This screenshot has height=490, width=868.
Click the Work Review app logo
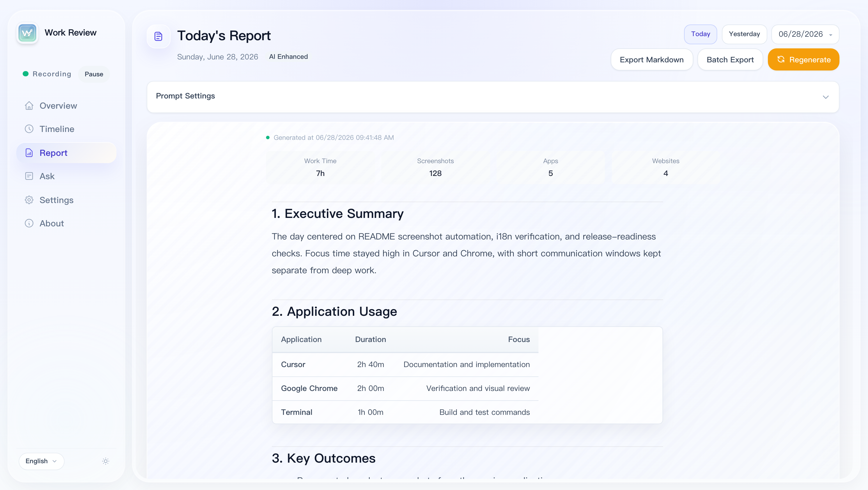tap(27, 33)
